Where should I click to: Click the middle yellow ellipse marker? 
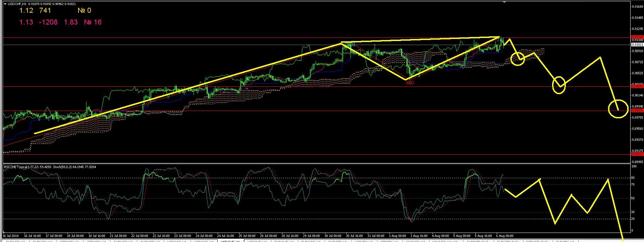point(559,85)
